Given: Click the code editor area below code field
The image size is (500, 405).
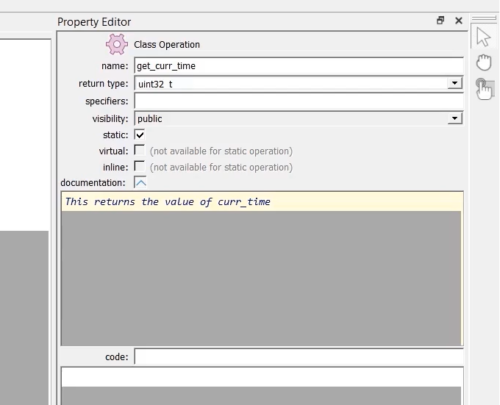Looking at the screenshot, I should [x=262, y=386].
